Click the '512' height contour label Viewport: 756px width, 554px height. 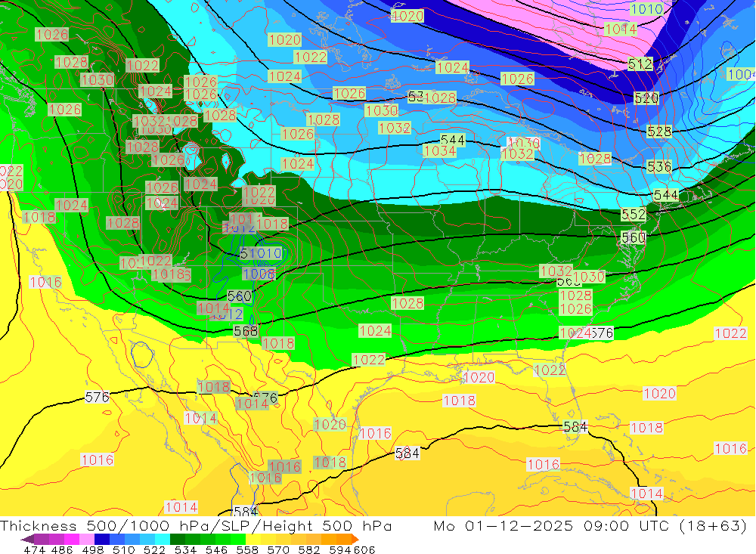tap(640, 63)
